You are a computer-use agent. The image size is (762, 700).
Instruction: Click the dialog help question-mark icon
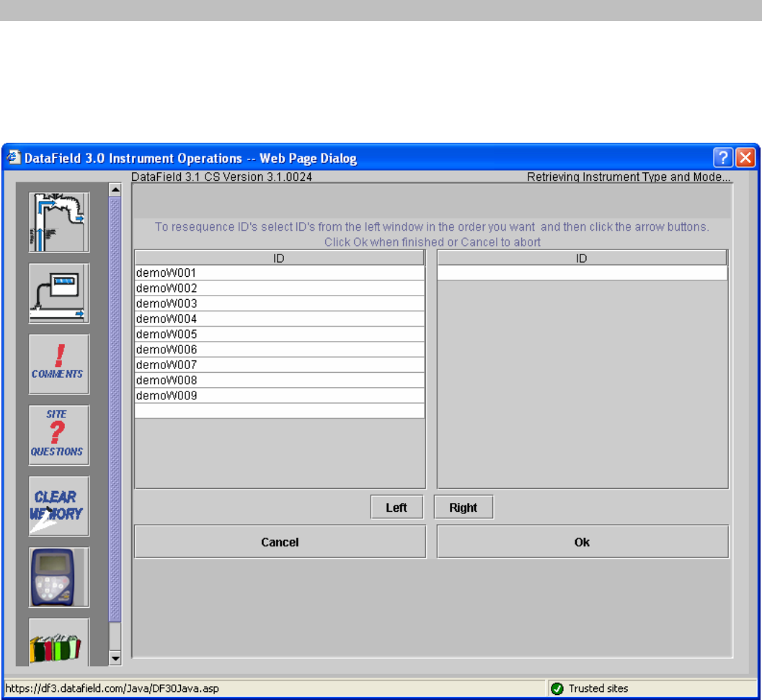(722, 157)
